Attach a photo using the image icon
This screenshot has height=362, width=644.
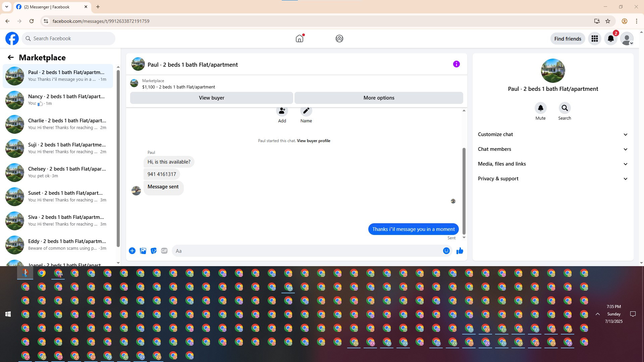coord(143,251)
